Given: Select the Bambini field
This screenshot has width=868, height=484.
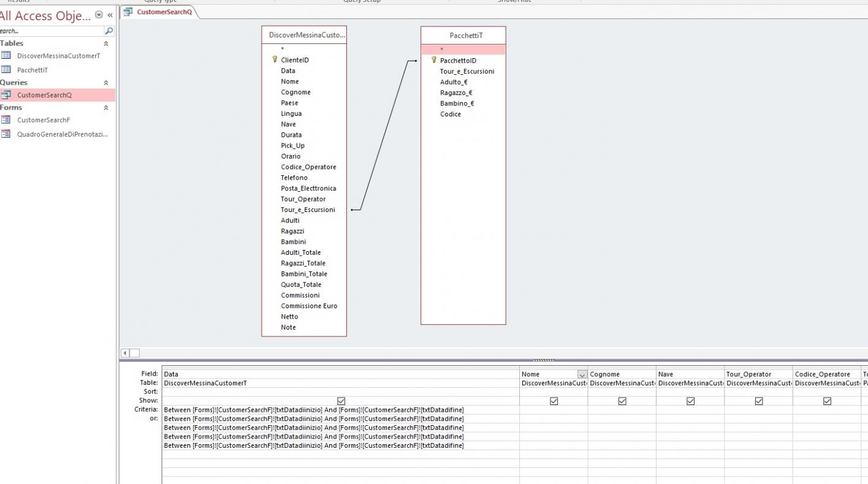Looking at the screenshot, I should 293,242.
